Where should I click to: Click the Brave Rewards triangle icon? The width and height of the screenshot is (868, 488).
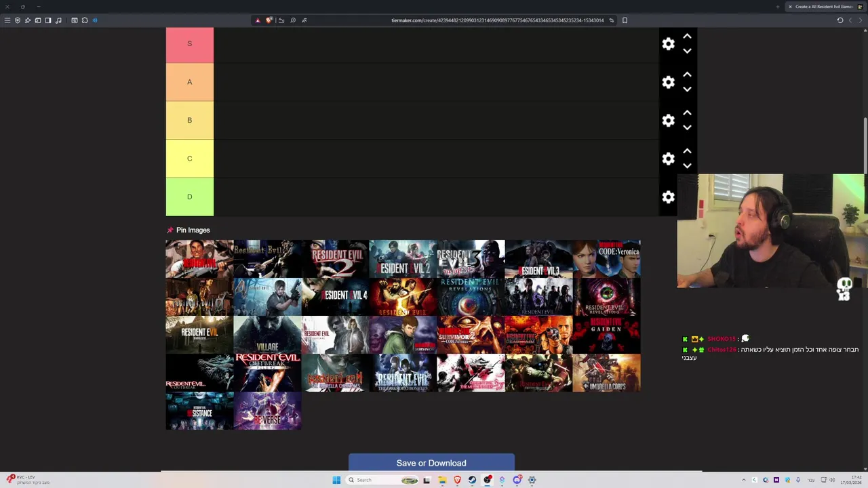pos(258,20)
